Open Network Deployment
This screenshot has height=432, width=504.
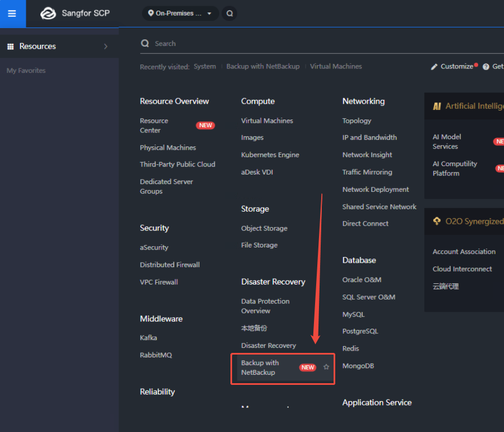(376, 190)
